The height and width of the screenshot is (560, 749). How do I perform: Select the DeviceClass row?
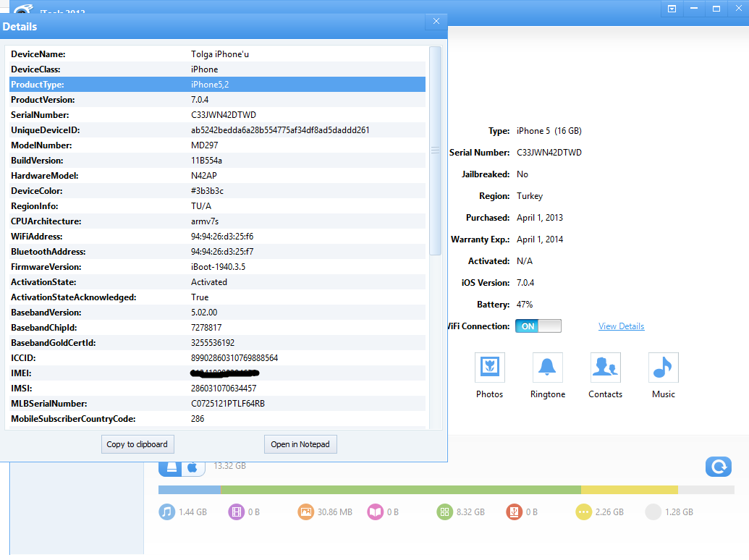(x=217, y=69)
